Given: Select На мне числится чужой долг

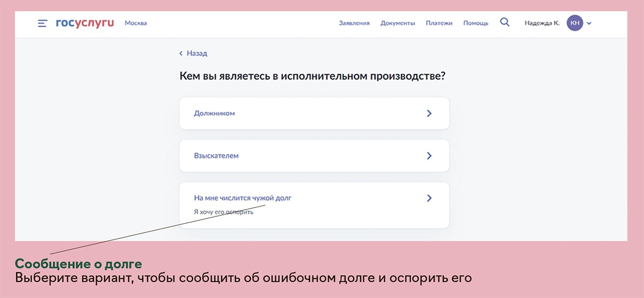Looking at the screenshot, I should (x=243, y=198).
